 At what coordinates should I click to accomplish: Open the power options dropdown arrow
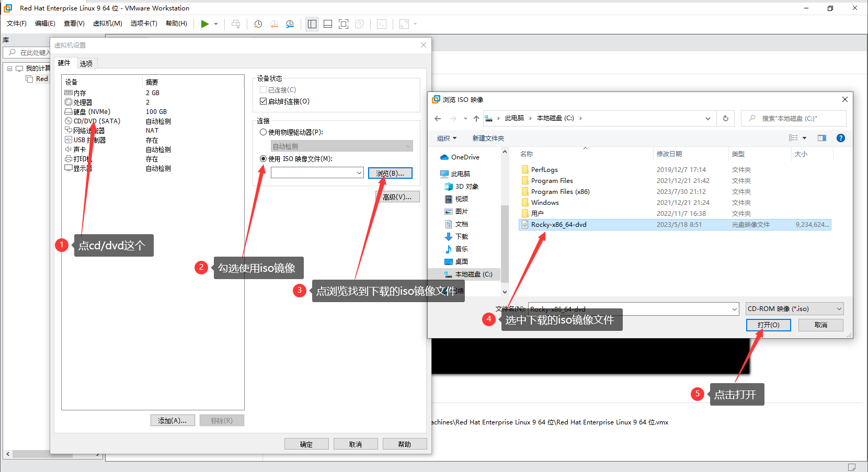216,24
